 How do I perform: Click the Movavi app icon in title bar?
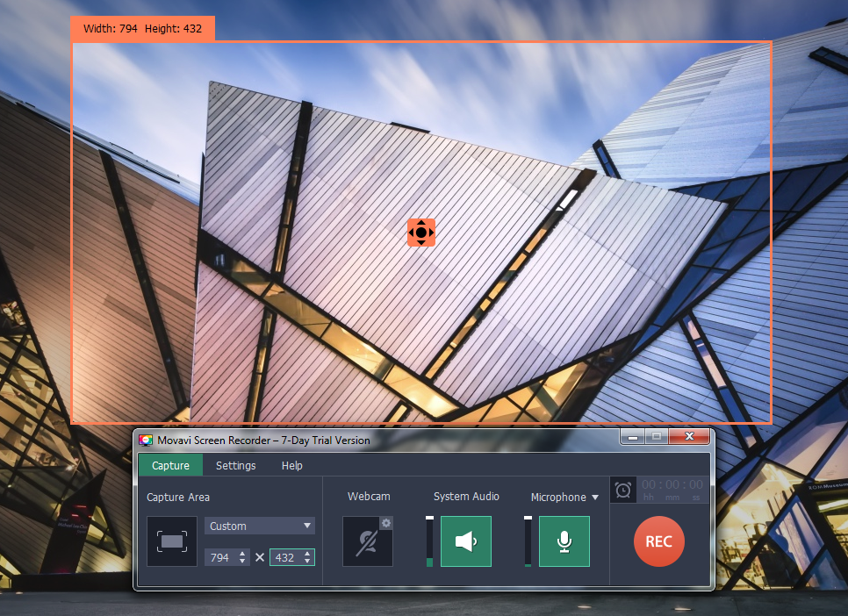147,440
